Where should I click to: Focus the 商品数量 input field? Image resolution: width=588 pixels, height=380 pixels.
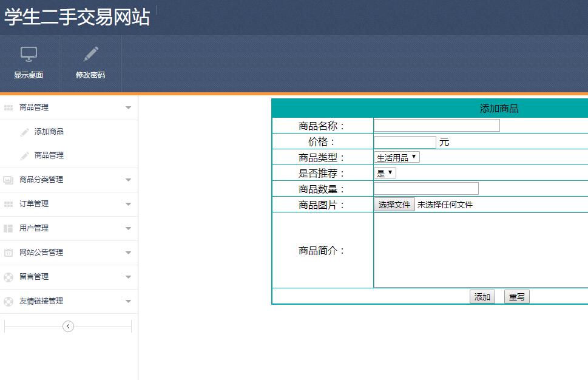[427, 189]
